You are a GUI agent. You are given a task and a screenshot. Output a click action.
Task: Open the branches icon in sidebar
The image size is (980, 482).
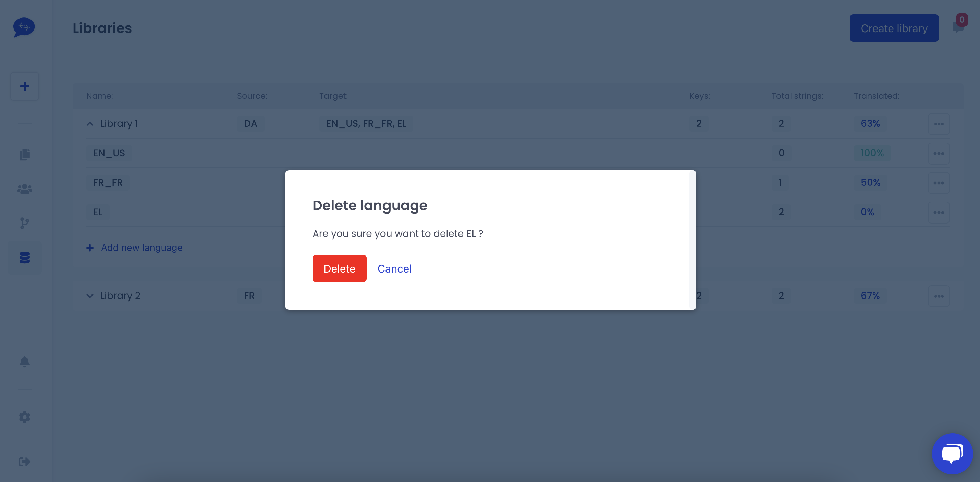[24, 223]
